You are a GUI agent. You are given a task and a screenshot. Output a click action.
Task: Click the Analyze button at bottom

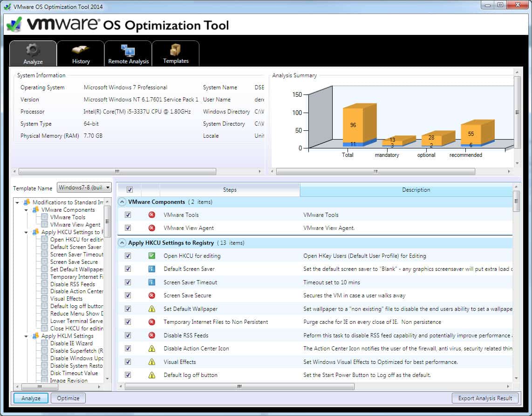point(31,398)
